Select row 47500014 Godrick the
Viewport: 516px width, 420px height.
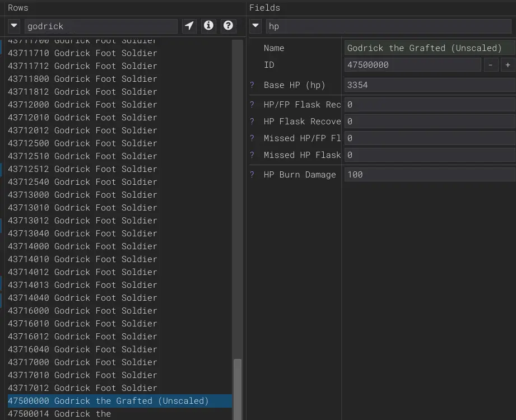(120, 414)
